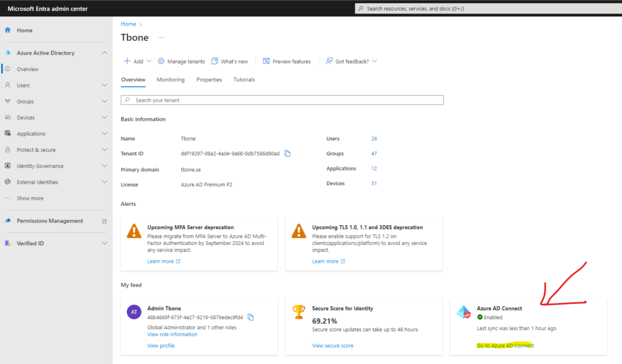Click the Azure Active Directory diamond icon
Screen dimensions: 622x364
coord(7,53)
